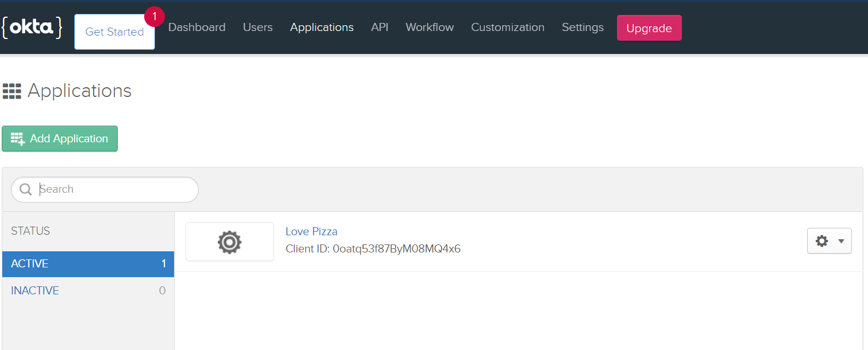Viewport: 868px width, 350px height.
Task: Open the Workflow menu
Action: (x=430, y=28)
